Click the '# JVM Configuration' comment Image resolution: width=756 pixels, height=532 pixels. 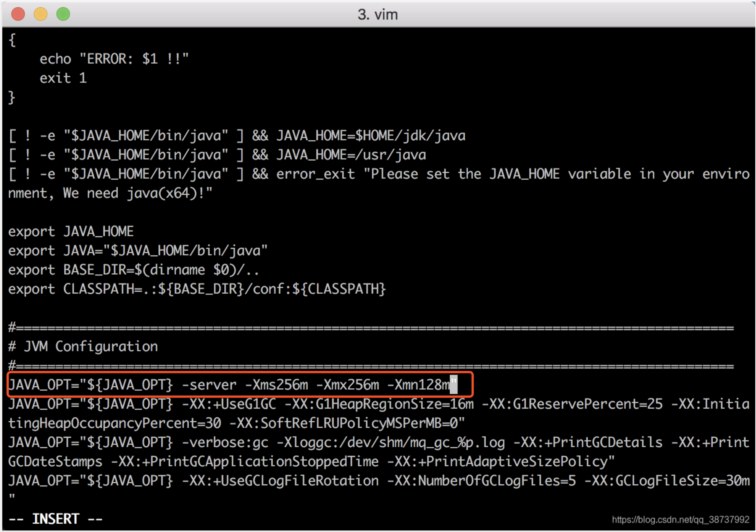(x=83, y=346)
